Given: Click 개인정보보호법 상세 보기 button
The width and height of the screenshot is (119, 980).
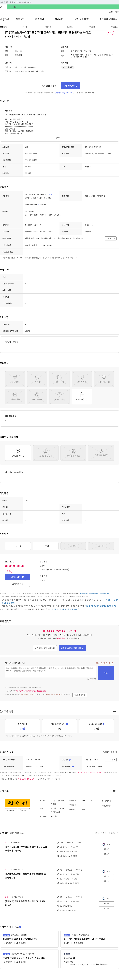Looking at the screenshot, I should (x=45, y=648).
